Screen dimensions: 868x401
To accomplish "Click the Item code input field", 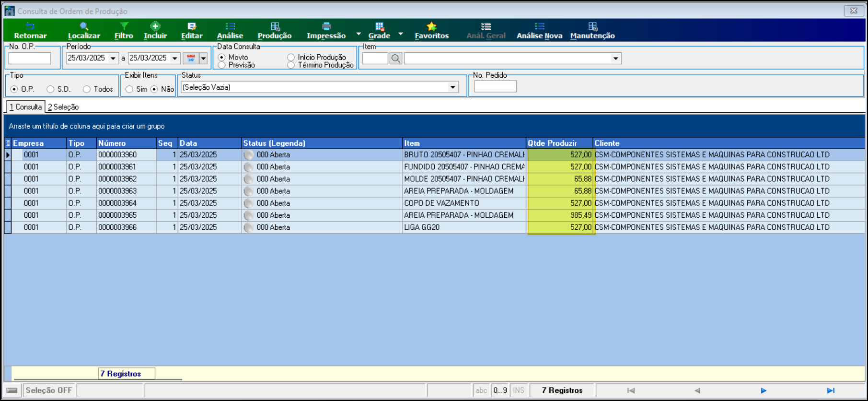I will coord(375,59).
